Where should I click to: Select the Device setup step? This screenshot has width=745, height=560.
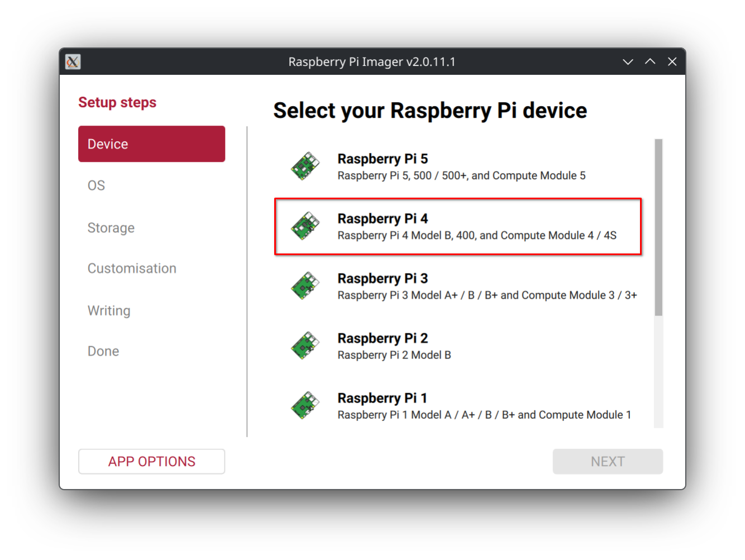click(151, 144)
